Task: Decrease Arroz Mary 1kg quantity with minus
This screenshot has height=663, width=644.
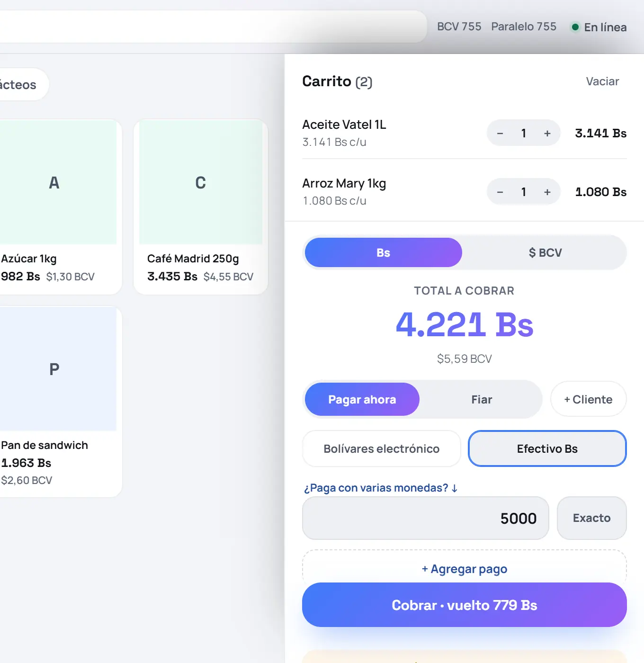Action: click(x=500, y=192)
